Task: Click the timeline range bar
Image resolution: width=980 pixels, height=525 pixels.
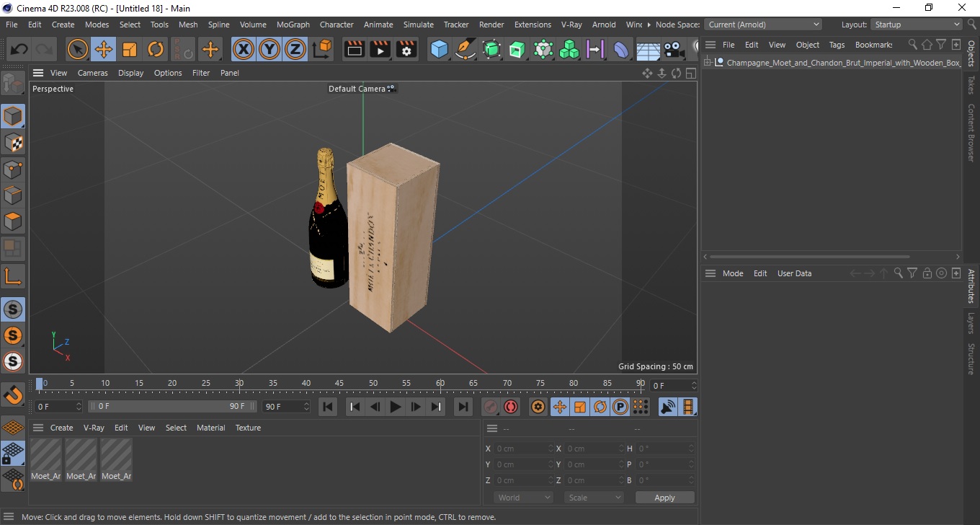Action: pyautogui.click(x=171, y=407)
